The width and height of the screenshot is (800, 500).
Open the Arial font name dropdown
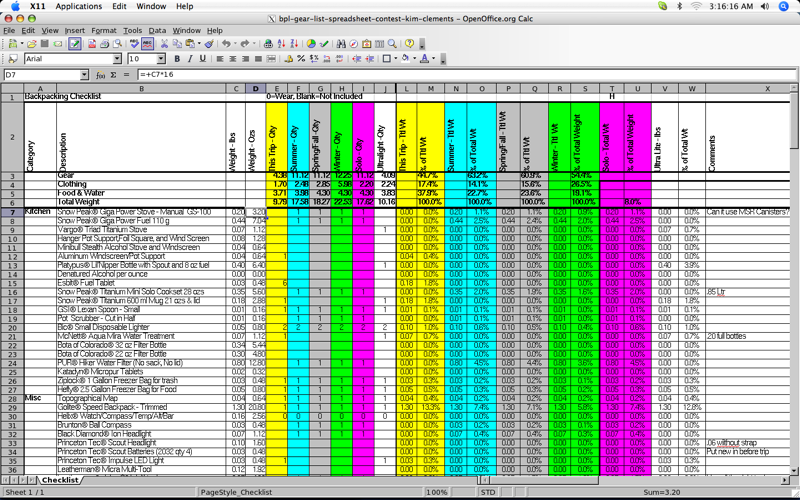click(x=117, y=59)
